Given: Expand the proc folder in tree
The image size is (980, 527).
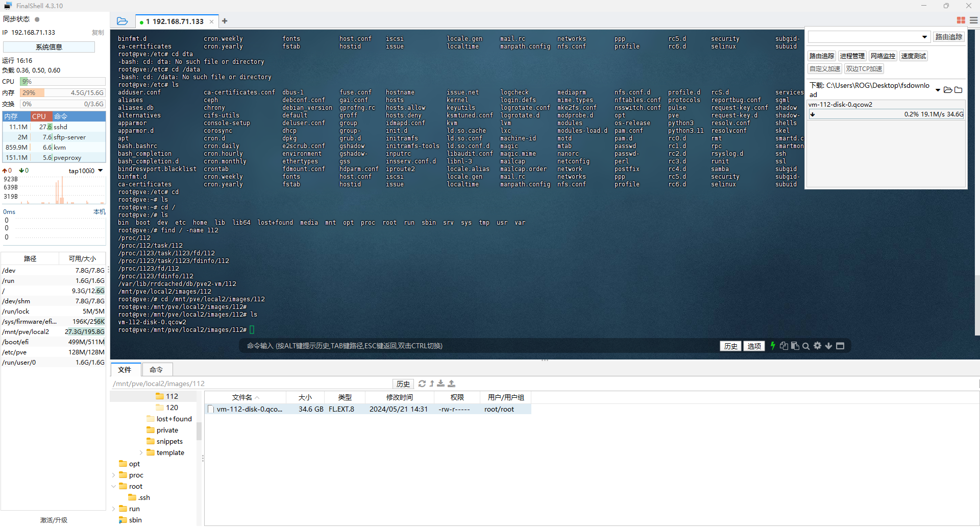Looking at the screenshot, I should [x=113, y=475].
